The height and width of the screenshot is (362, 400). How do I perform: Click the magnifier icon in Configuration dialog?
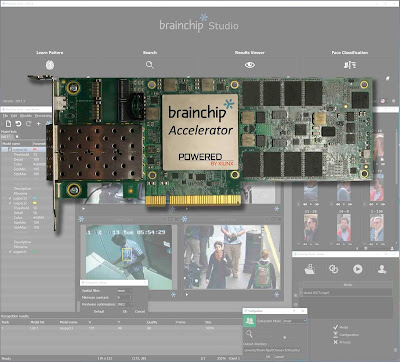pos(249,334)
